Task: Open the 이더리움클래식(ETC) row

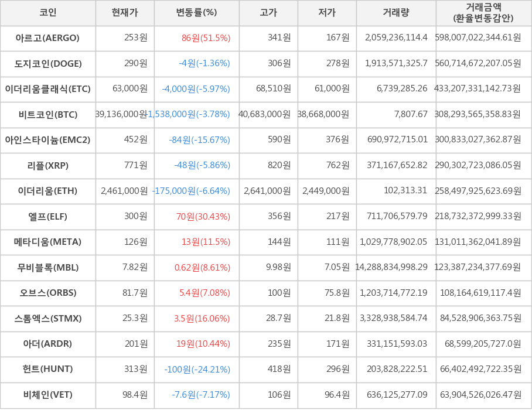Action: (x=47, y=89)
